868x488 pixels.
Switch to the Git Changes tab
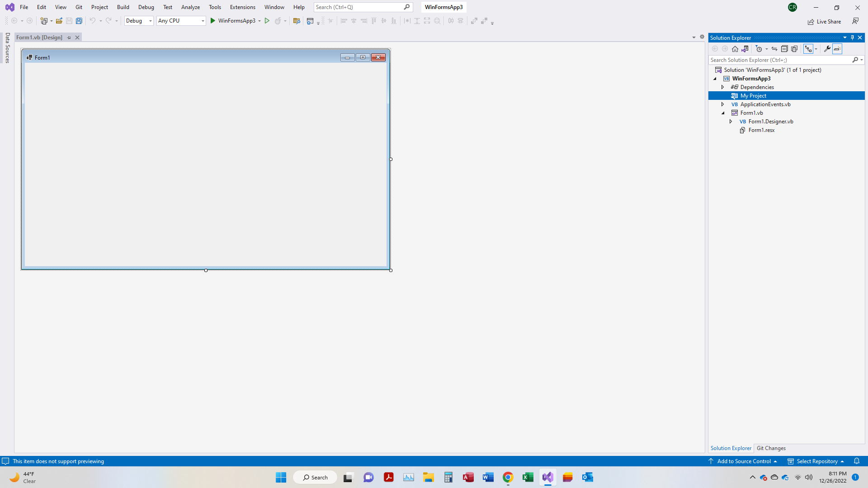(x=771, y=448)
